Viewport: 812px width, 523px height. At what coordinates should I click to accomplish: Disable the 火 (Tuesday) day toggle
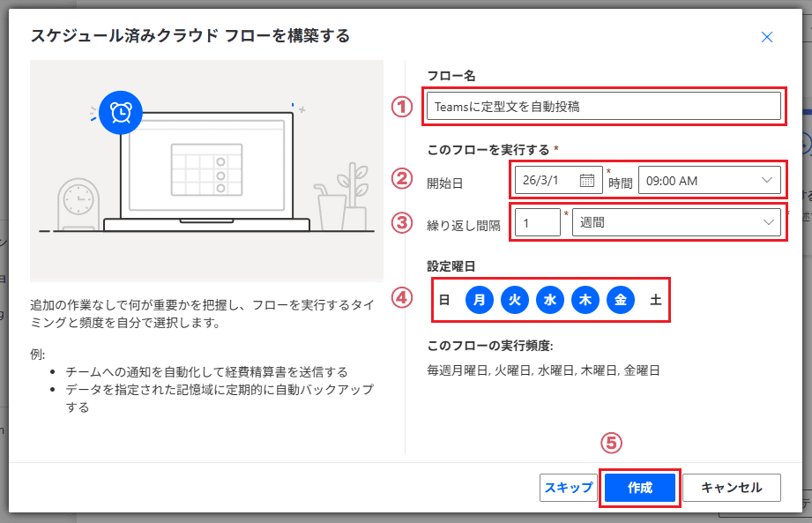click(x=515, y=300)
